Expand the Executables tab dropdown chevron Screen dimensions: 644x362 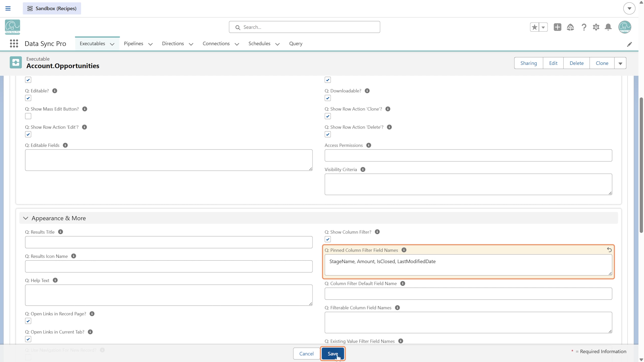click(x=112, y=44)
